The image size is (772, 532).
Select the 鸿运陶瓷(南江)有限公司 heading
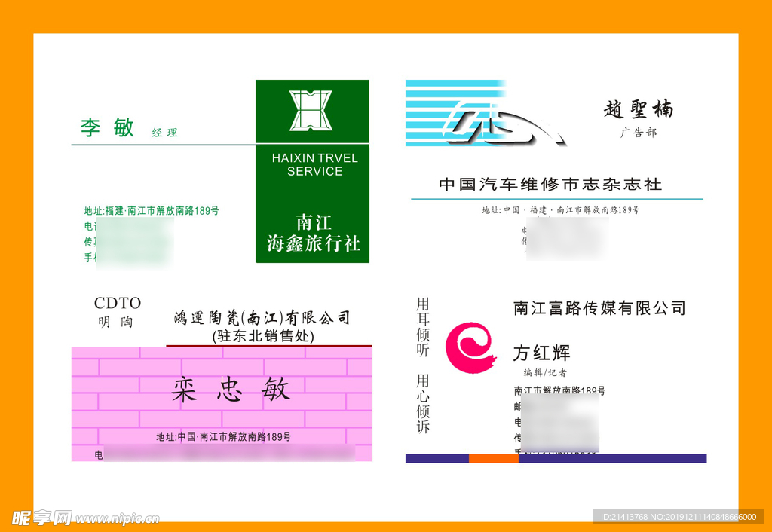tap(262, 318)
